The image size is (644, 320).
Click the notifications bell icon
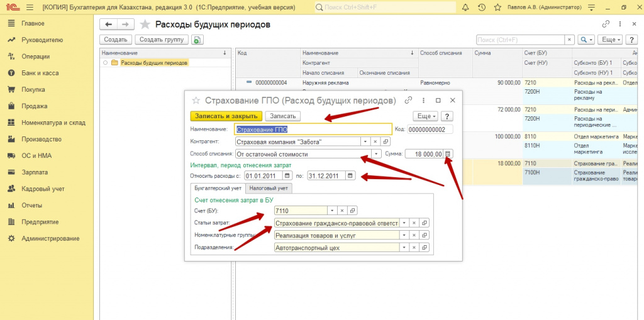(465, 7)
